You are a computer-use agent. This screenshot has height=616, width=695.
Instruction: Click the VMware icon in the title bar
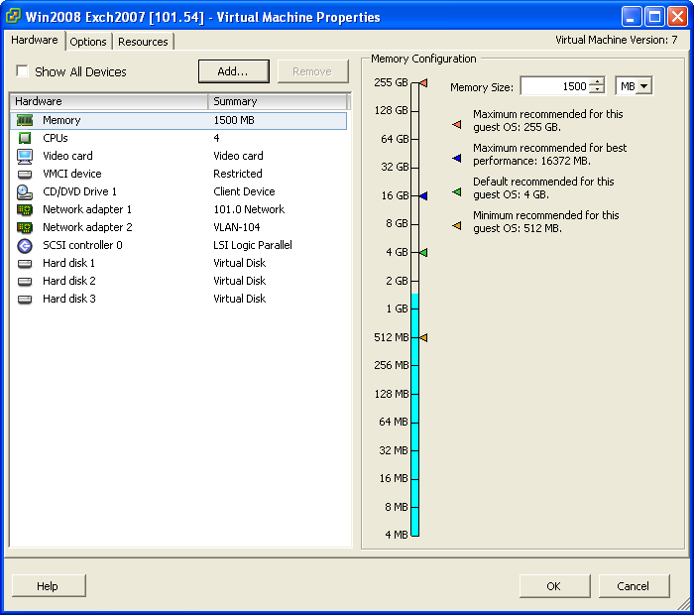(x=13, y=17)
